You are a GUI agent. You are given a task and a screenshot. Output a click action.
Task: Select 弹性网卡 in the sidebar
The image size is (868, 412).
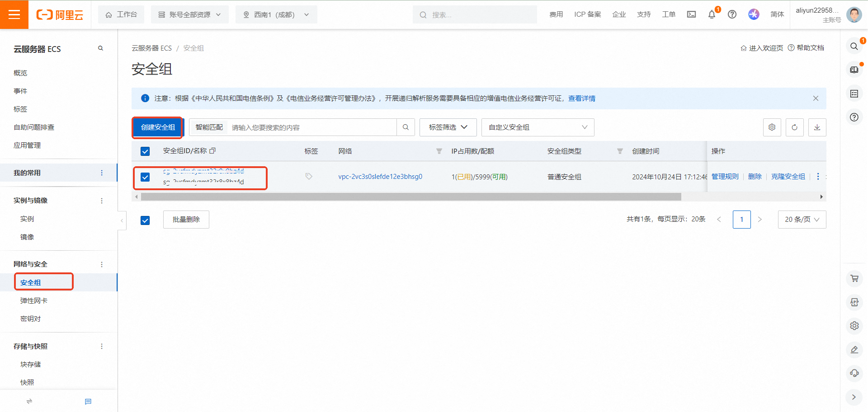coord(33,300)
